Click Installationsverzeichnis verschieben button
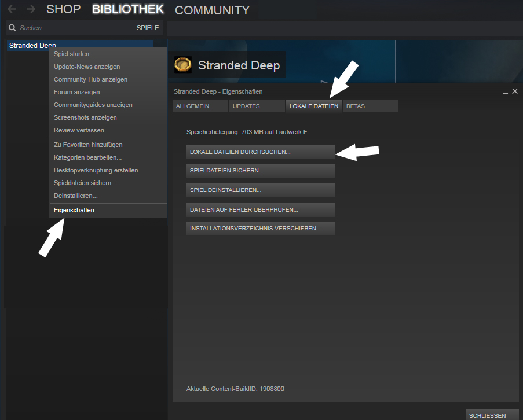The image size is (523, 420). coord(260,229)
